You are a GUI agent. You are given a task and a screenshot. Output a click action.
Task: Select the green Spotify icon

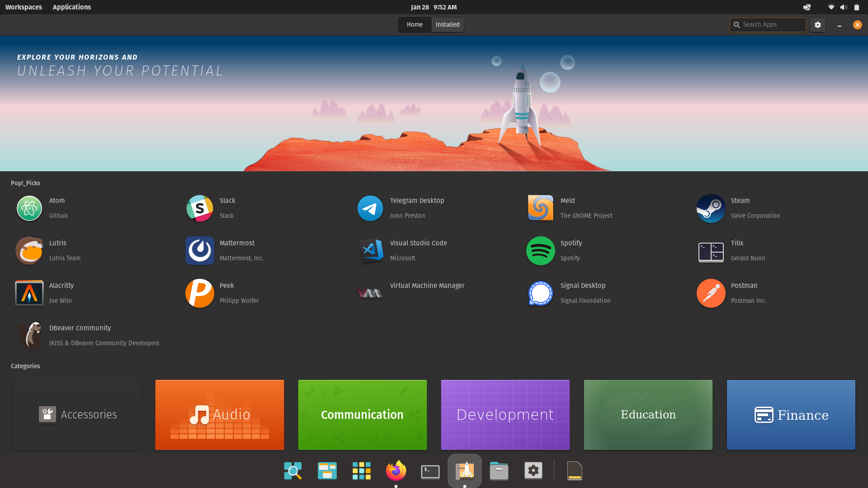[x=541, y=251]
